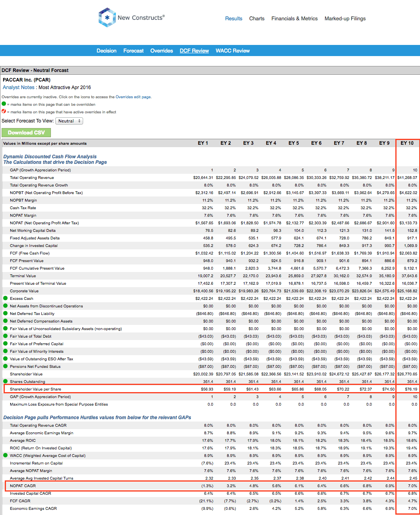Select the DCF Review - Neutral Forcast title

(x=35, y=70)
